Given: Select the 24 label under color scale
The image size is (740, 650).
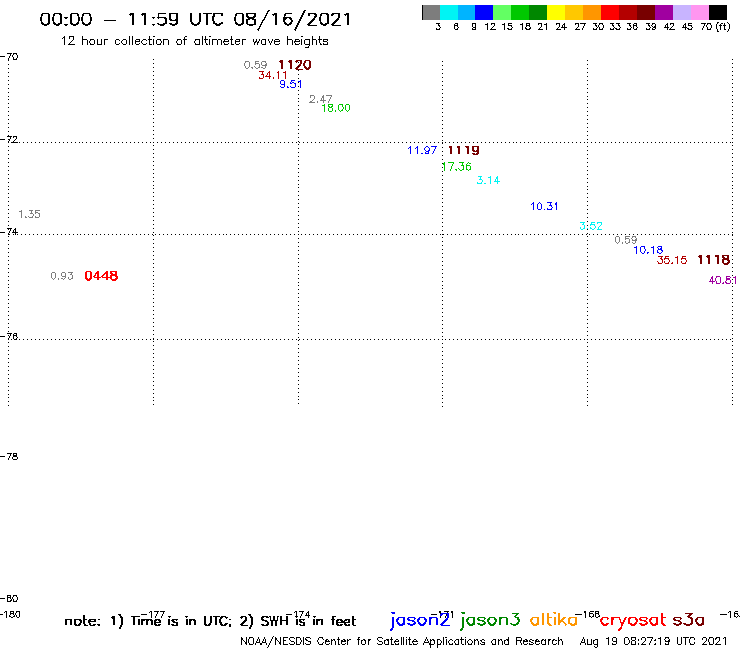Looking at the screenshot, I should (x=561, y=27).
